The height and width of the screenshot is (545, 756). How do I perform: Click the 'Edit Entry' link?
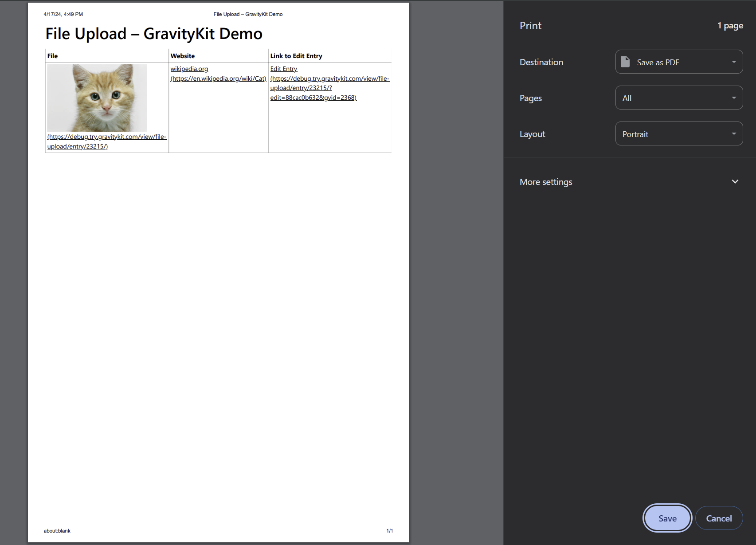coord(284,69)
